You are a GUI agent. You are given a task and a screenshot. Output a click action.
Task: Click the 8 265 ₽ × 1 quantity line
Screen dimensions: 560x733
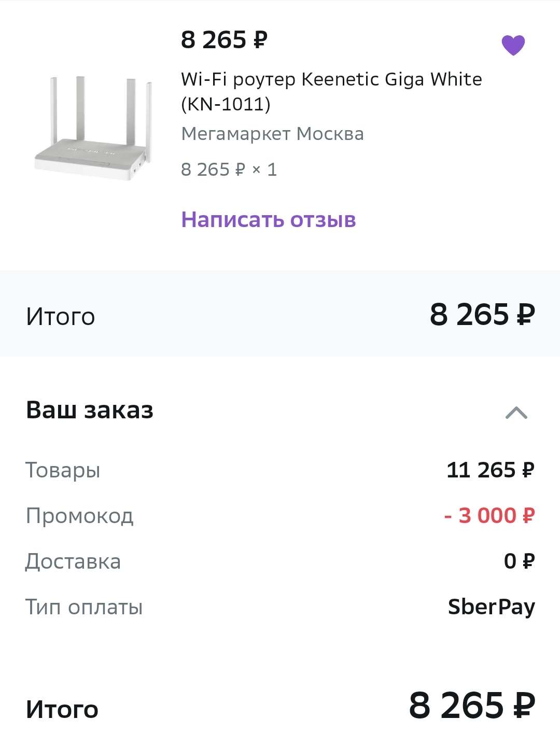click(229, 170)
